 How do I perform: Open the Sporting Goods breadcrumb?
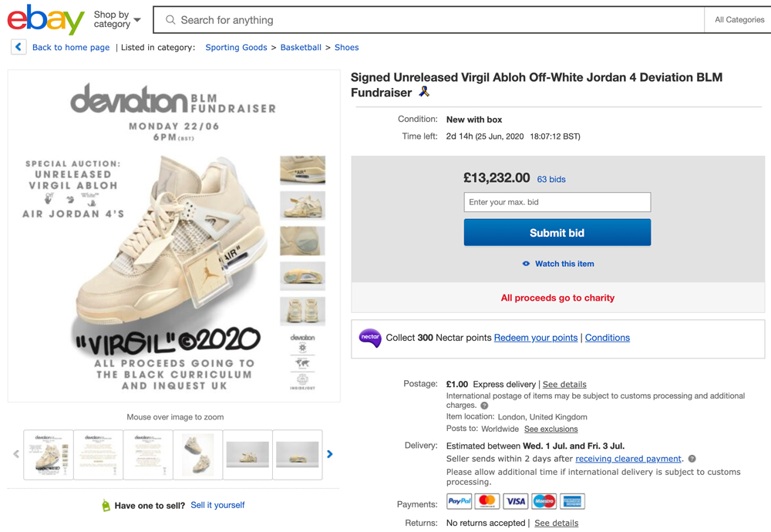click(x=236, y=47)
